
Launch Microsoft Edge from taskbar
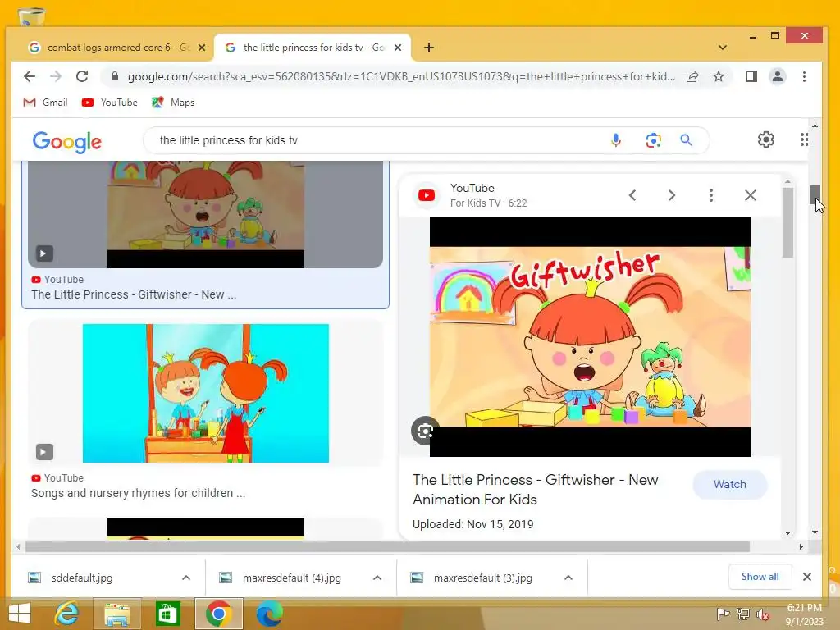click(269, 614)
